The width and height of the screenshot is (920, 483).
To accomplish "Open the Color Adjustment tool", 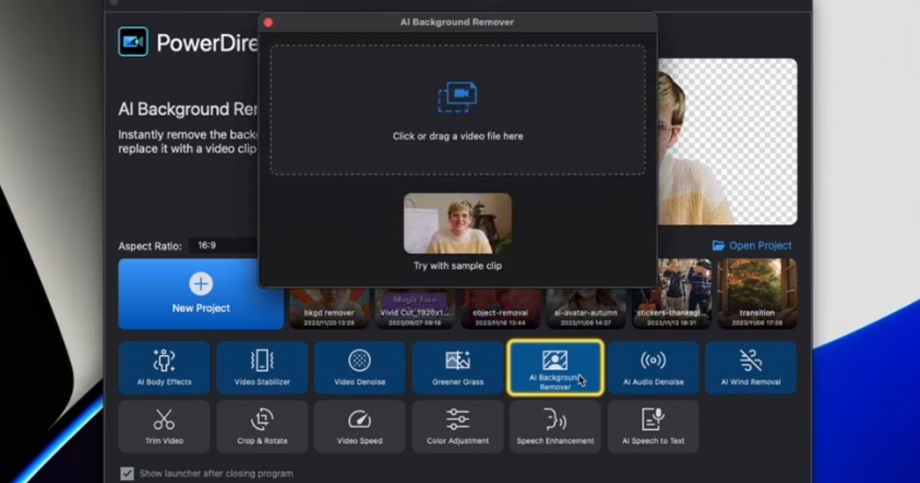I will 457,426.
